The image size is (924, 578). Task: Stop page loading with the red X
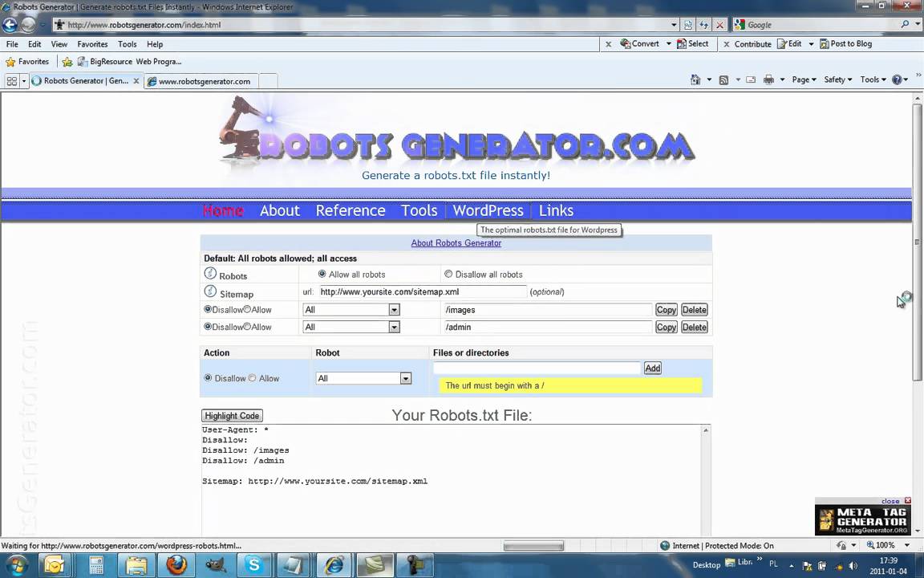coord(719,25)
